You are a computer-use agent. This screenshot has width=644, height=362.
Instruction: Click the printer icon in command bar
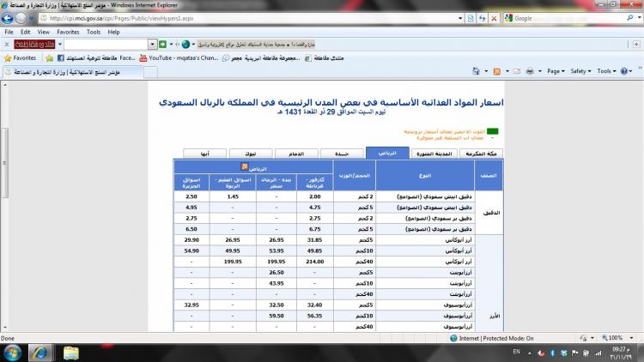[528, 71]
